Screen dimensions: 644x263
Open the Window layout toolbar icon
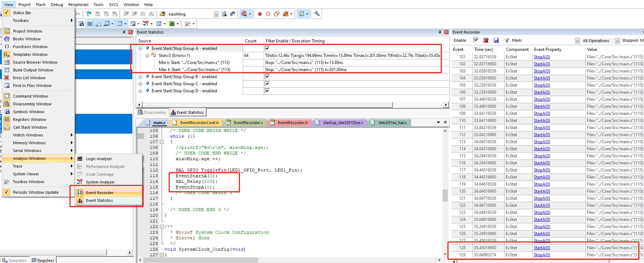point(301,14)
